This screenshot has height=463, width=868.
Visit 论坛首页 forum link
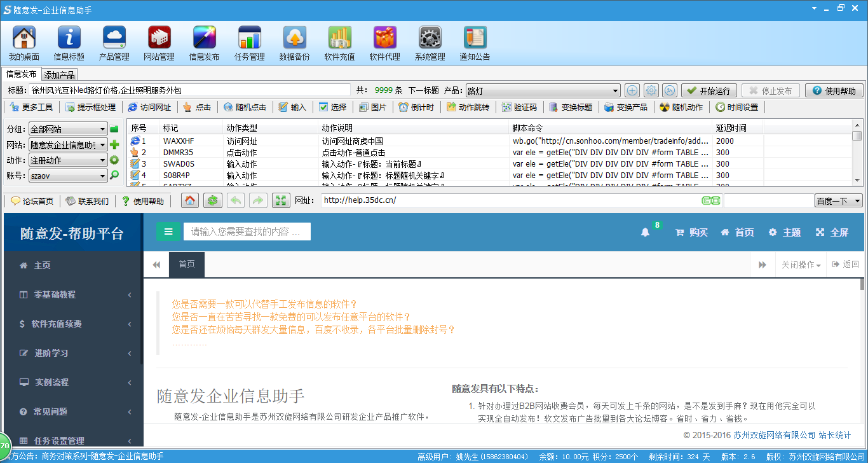point(32,200)
